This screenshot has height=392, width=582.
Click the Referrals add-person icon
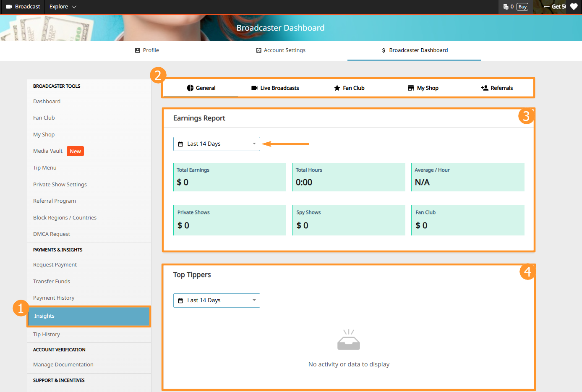[485, 88]
